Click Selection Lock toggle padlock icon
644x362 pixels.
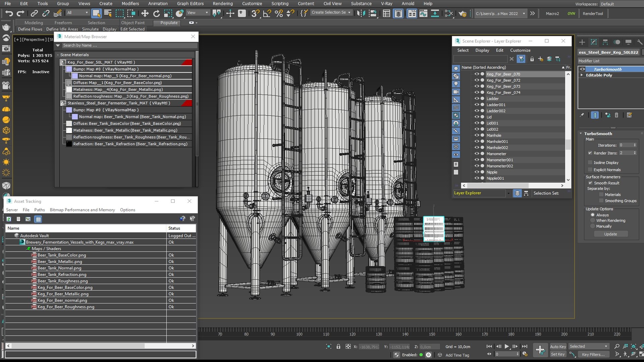[x=338, y=347]
